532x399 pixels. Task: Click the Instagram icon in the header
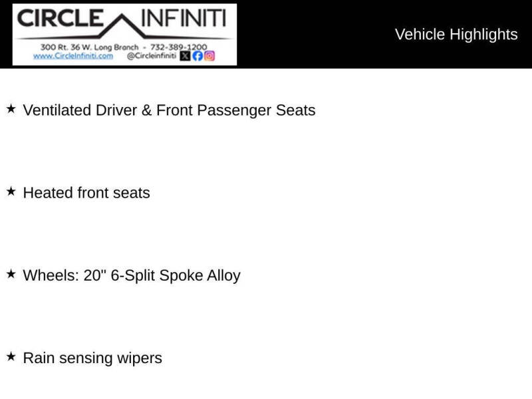(x=209, y=56)
